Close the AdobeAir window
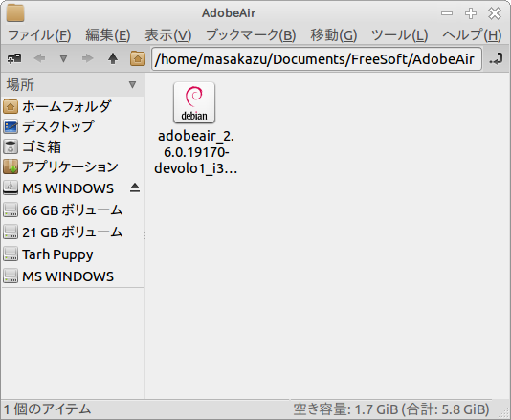Viewport: 511px width, 420px height. tap(495, 13)
